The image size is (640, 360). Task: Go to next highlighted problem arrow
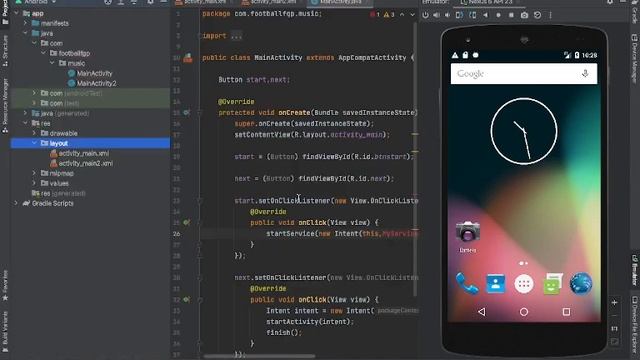(x=412, y=14)
